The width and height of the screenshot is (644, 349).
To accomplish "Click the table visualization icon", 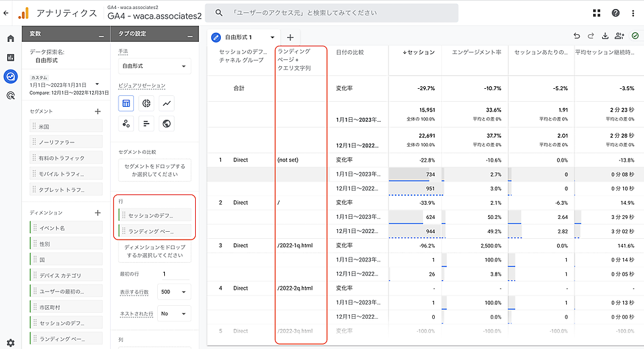I will 127,103.
